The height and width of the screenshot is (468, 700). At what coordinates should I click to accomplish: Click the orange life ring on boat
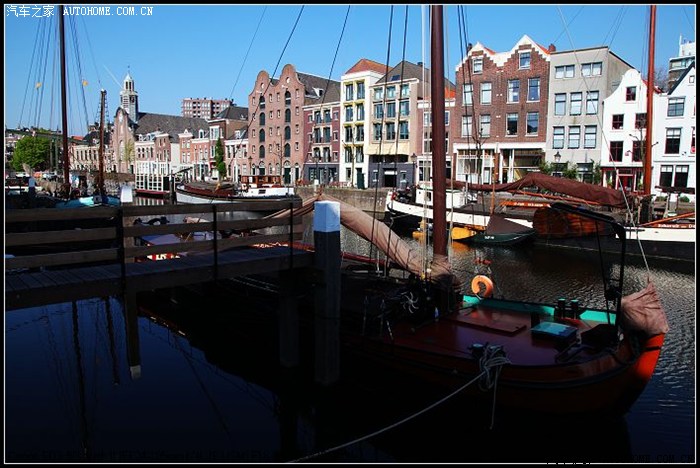click(x=482, y=286)
